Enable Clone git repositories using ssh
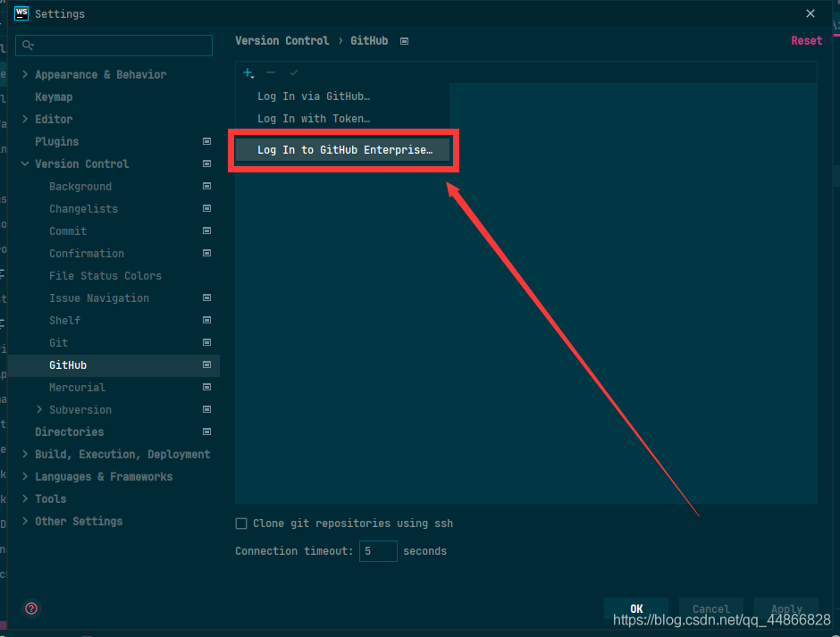The image size is (840, 637). coord(241,524)
